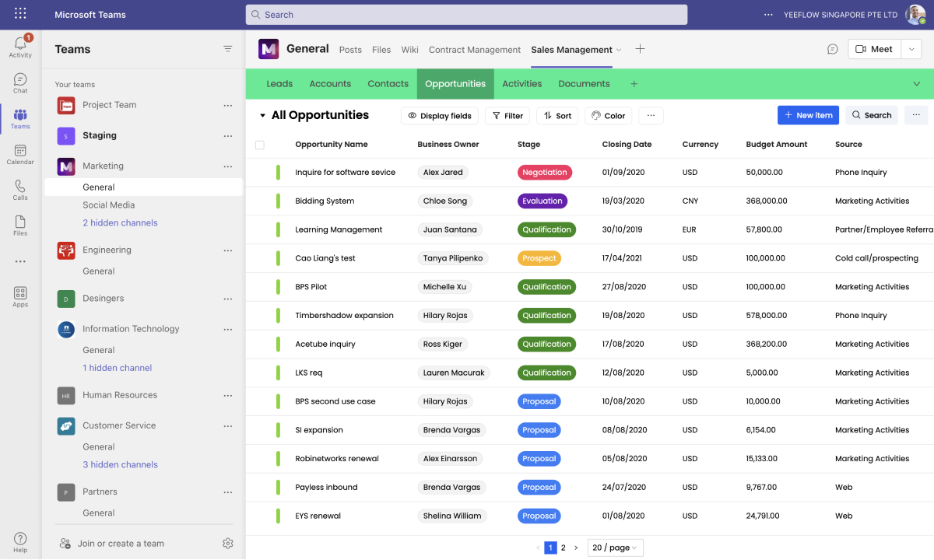
Task: Collapse the All Opportunities view triangle
Action: point(262,116)
